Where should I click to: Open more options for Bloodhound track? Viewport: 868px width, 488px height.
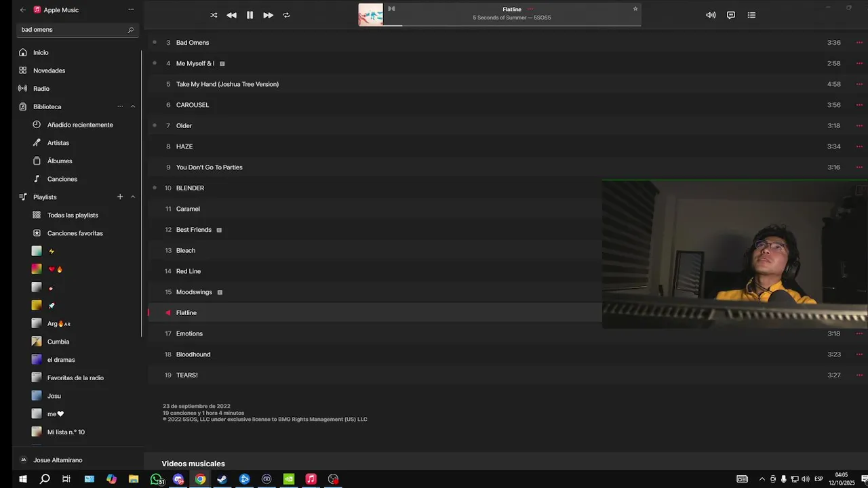tap(859, 354)
